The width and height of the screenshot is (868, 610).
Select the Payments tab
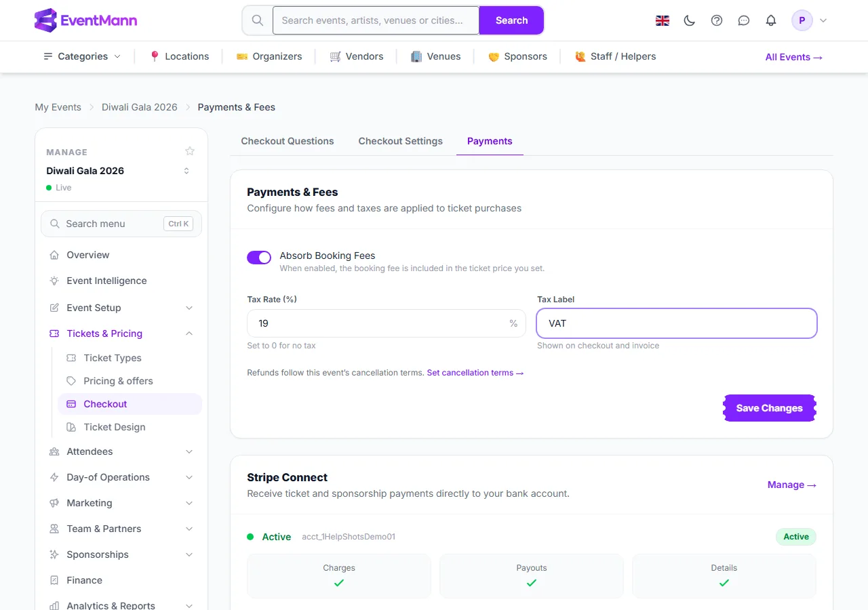click(x=490, y=141)
